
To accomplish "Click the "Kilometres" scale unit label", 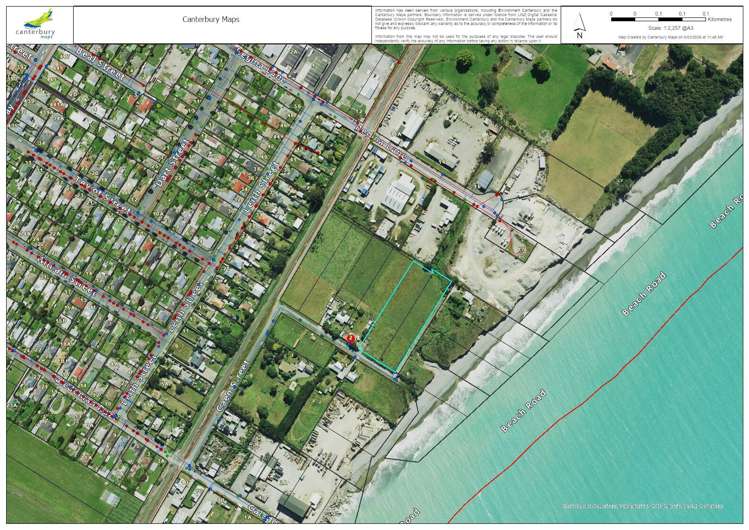I will tap(720, 20).
